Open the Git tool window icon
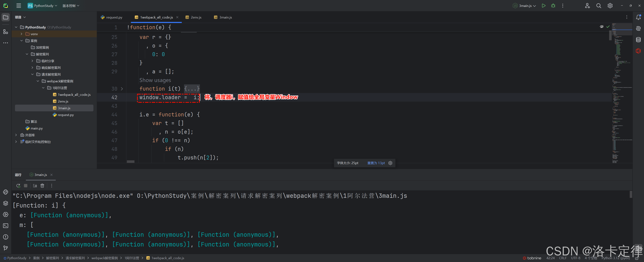644x262 pixels. (5, 248)
